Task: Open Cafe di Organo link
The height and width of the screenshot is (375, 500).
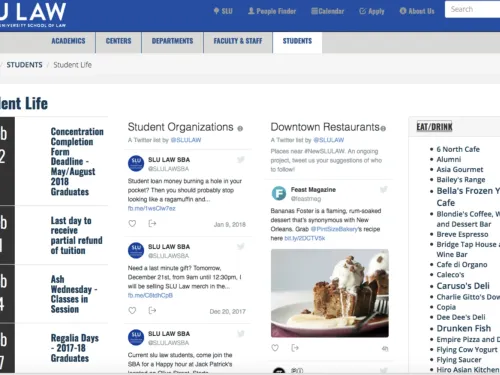Action: point(462,265)
